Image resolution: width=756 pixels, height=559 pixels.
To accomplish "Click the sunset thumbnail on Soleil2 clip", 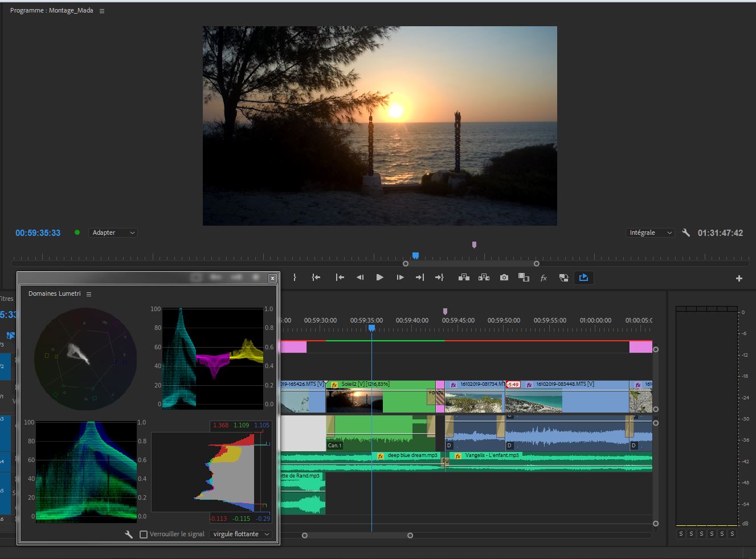I will point(354,401).
